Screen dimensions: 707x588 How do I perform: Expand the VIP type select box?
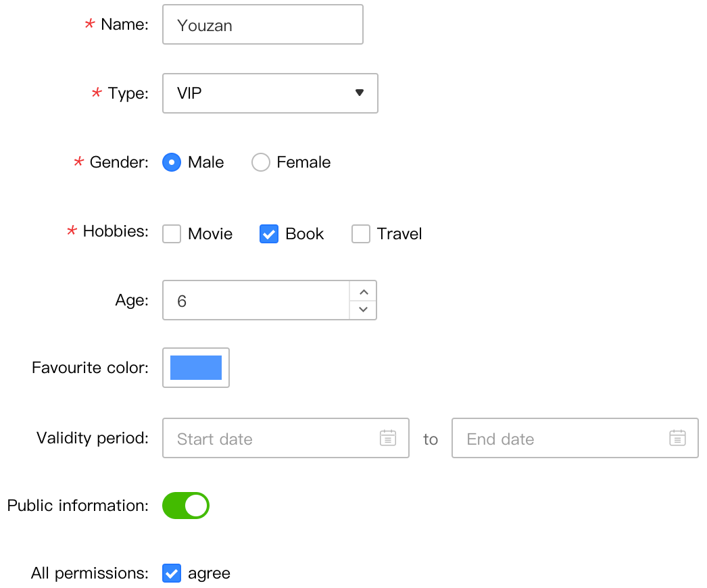tap(270, 93)
